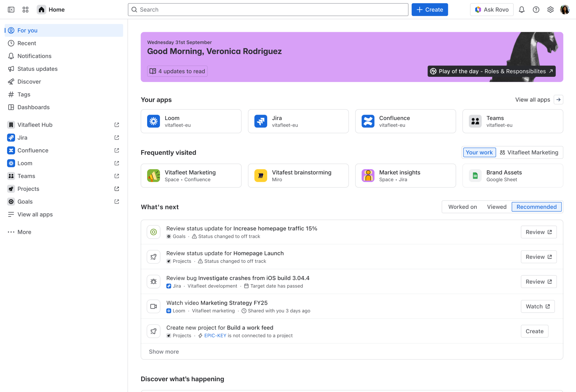Switch Frequently visited to Your work
Viewport: 576px width, 392px height.
click(x=479, y=152)
